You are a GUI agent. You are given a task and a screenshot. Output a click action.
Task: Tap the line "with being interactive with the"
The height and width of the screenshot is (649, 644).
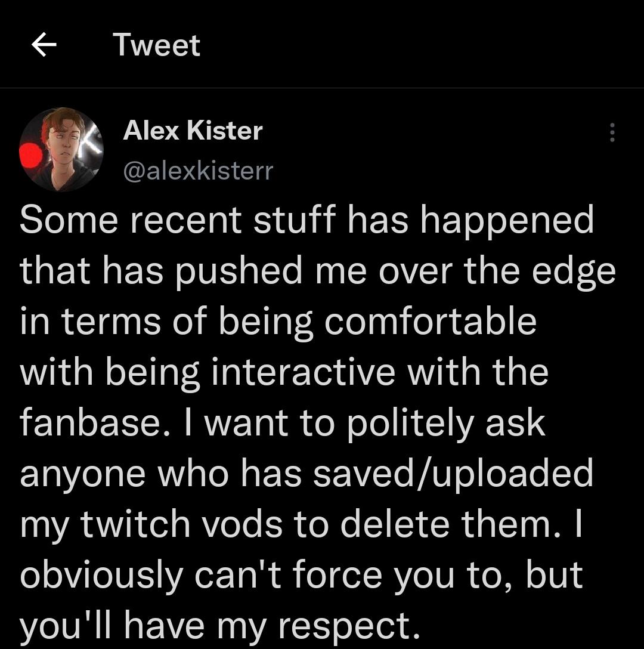coord(284,373)
